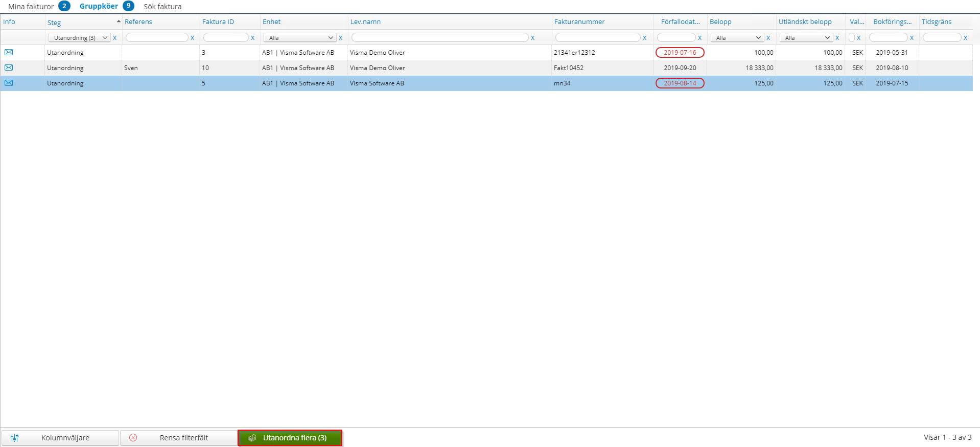980x447 pixels.
Task: Clear the Belopp filter with its x
Action: [x=768, y=38]
